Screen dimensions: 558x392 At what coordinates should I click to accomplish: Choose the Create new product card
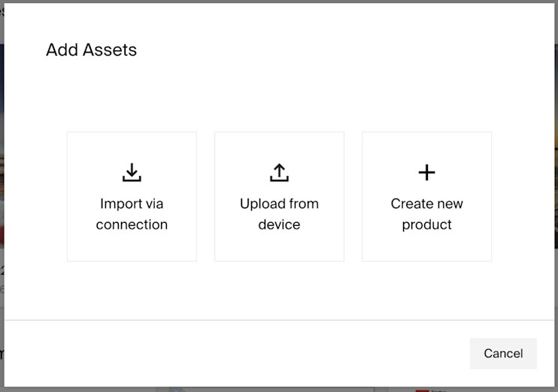pyautogui.click(x=426, y=197)
